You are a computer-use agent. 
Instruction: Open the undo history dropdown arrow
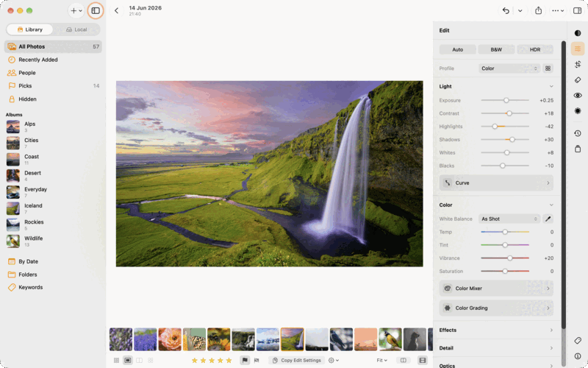520,10
